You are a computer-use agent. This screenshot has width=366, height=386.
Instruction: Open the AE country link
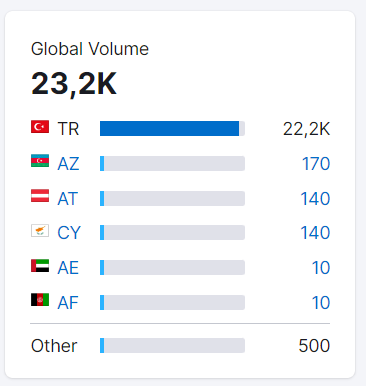pos(68,268)
